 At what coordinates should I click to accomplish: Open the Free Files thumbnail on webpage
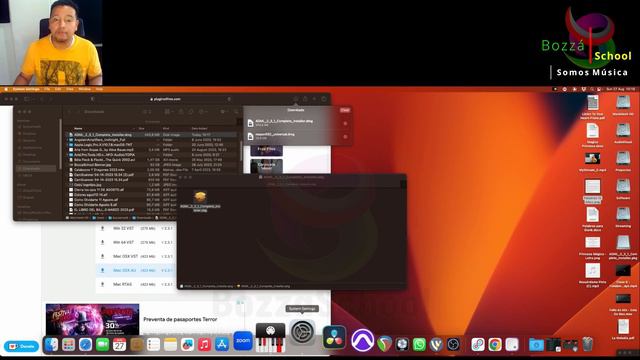tap(266, 150)
